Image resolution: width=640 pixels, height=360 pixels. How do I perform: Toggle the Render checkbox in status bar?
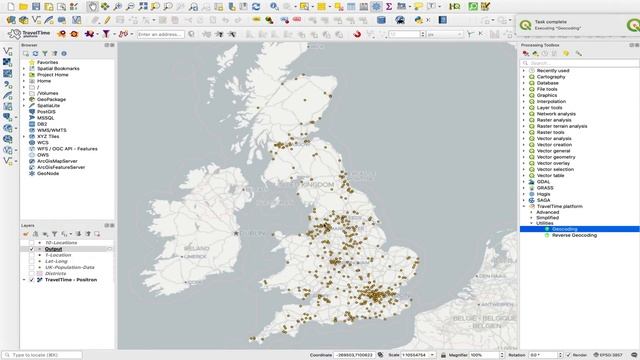pos(568,355)
